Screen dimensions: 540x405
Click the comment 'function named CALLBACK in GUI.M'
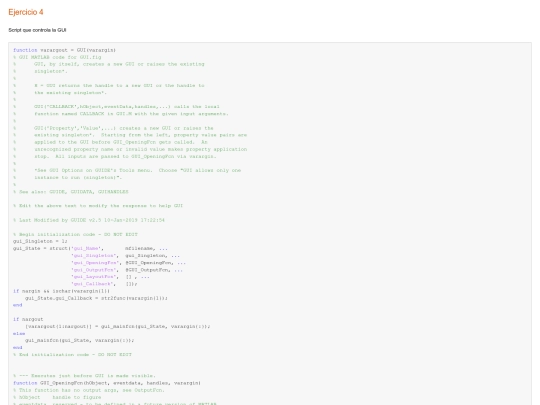click(131, 114)
